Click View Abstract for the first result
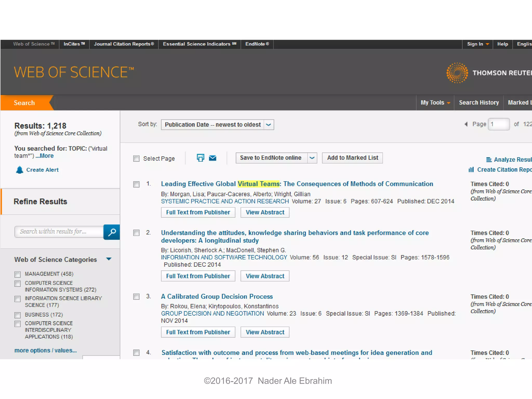Screen dimensions: 532x399 coord(265,212)
